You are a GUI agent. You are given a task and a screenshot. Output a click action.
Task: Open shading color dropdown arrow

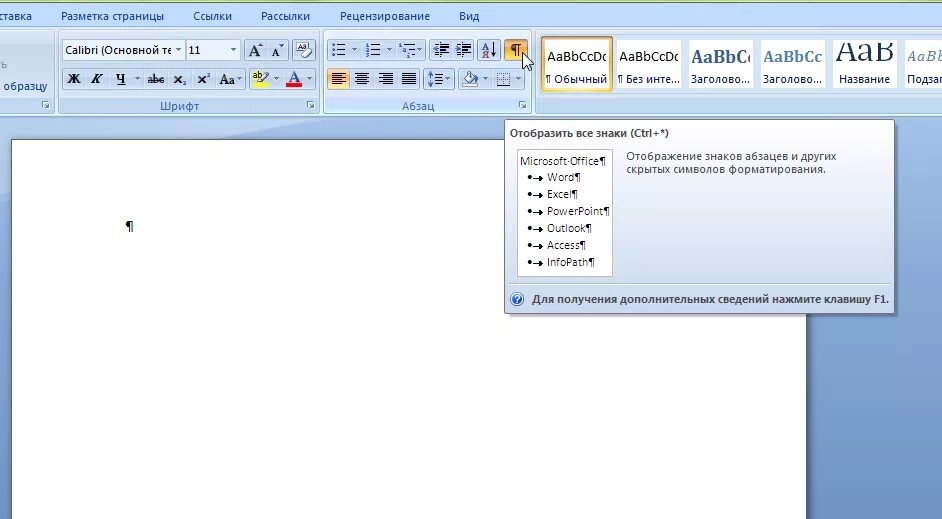click(x=485, y=79)
